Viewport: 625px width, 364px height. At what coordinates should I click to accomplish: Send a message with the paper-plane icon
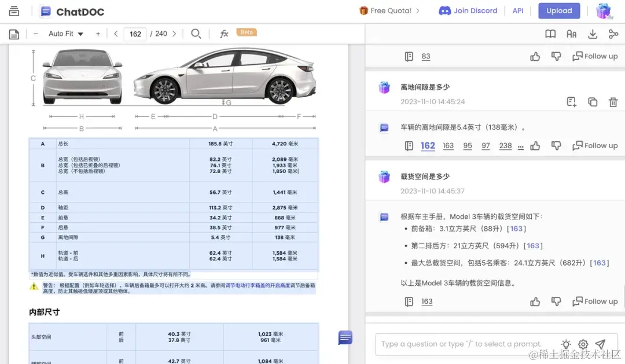[x=601, y=344]
